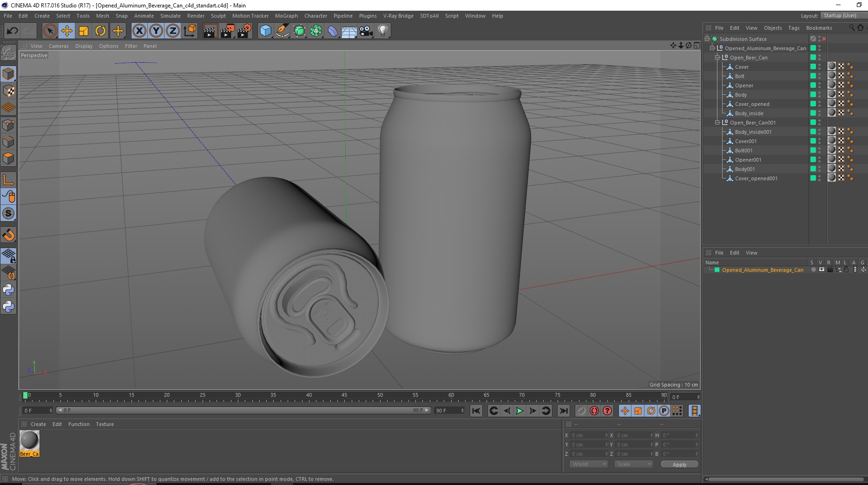Go to end of animation
868x485 pixels.
click(x=563, y=411)
